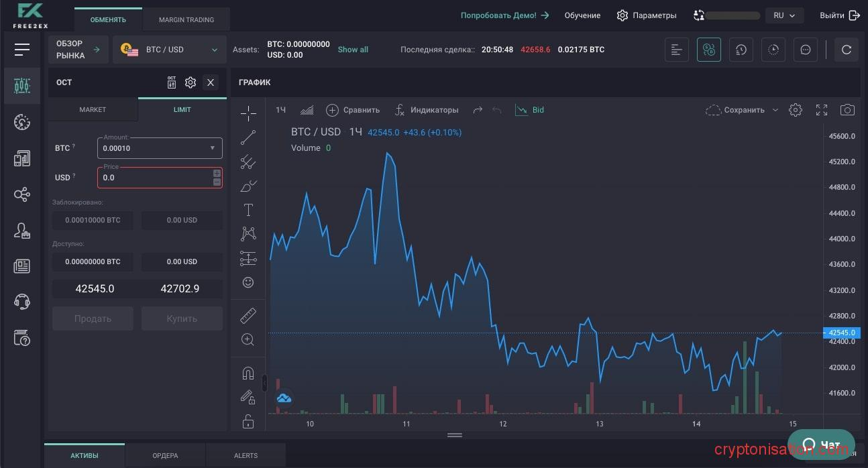Open the emoji sticker tool
868x468 pixels.
tap(248, 282)
